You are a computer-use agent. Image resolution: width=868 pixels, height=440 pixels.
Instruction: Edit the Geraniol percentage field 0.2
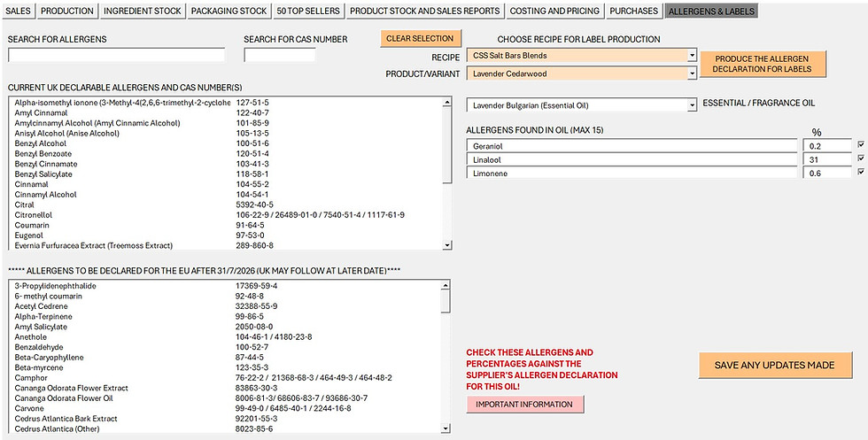tap(827, 146)
